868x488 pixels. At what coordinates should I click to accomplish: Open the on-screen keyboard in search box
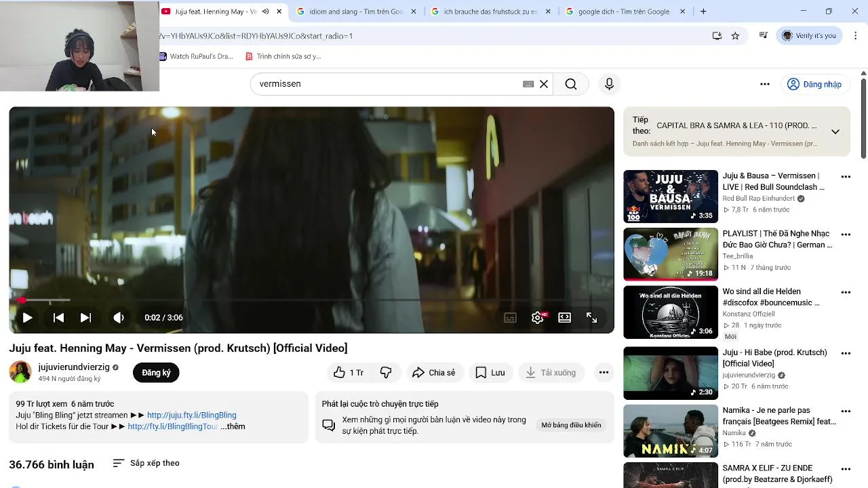click(528, 84)
